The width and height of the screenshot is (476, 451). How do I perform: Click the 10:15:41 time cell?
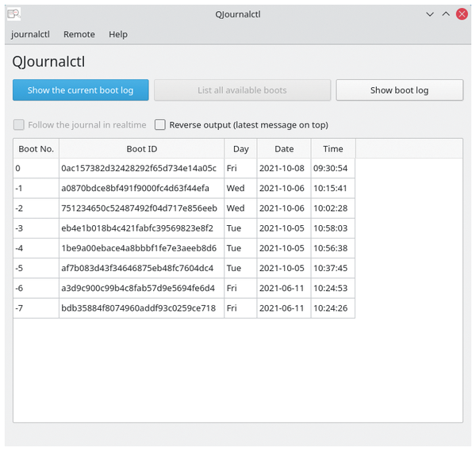coord(333,189)
